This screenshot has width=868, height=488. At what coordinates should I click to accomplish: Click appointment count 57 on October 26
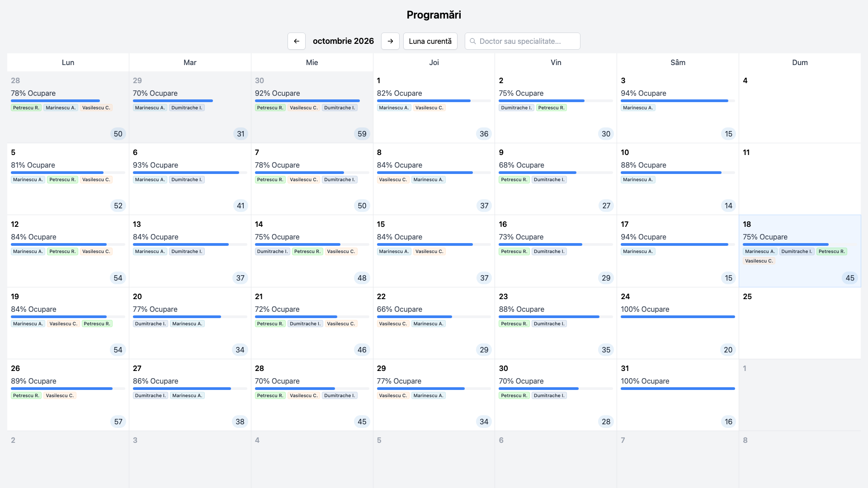(118, 422)
